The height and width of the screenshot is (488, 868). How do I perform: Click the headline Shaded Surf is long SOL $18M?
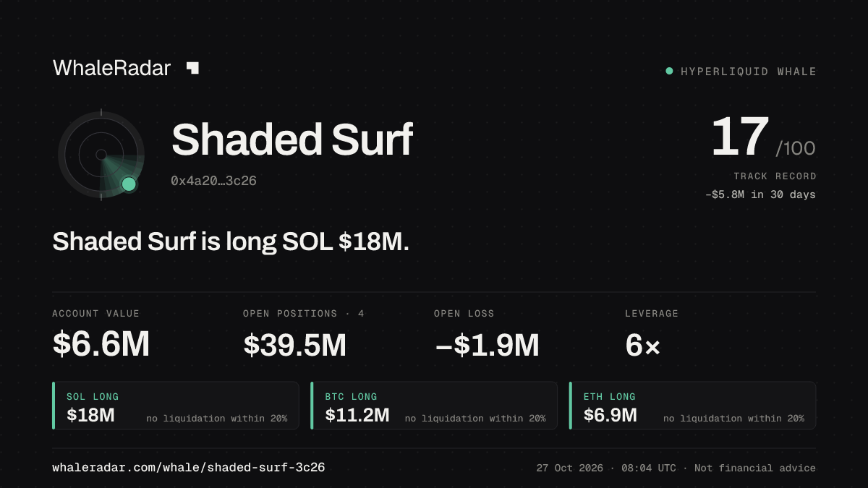click(x=231, y=241)
